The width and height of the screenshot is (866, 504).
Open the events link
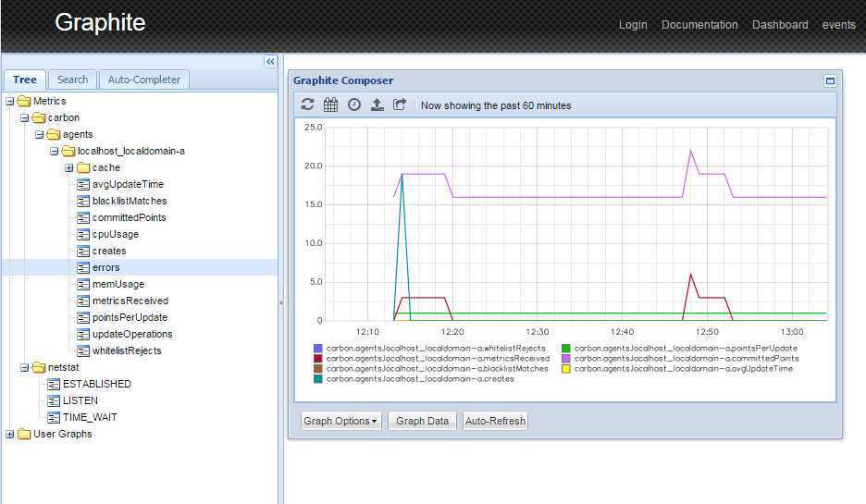point(839,25)
